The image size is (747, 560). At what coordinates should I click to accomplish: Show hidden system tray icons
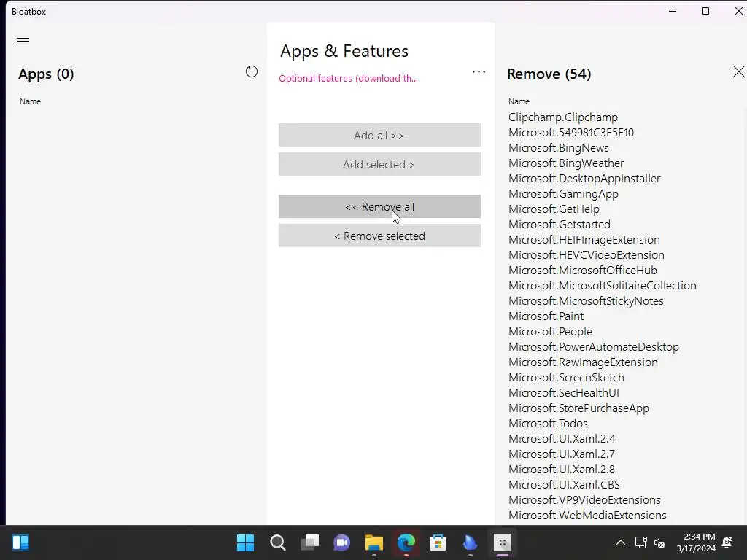[621, 542]
